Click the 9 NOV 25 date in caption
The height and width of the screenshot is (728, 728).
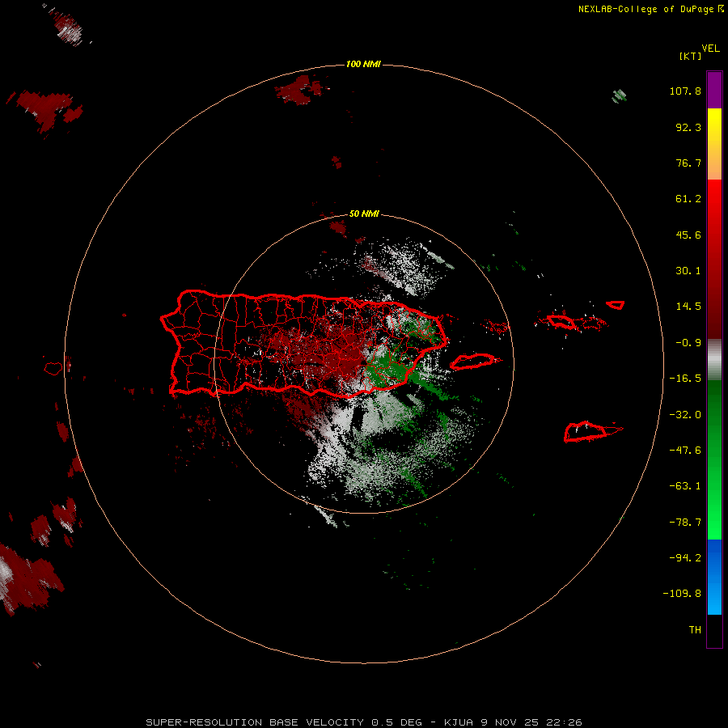tap(510, 722)
